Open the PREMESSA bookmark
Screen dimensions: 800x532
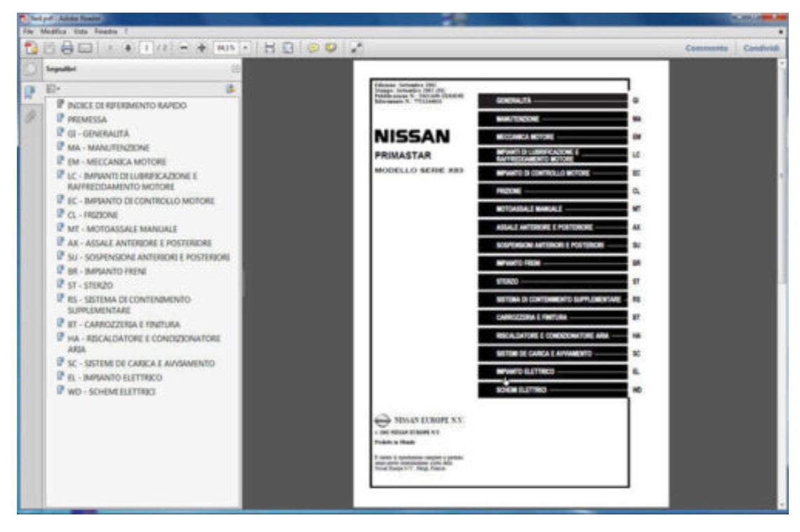(87, 119)
